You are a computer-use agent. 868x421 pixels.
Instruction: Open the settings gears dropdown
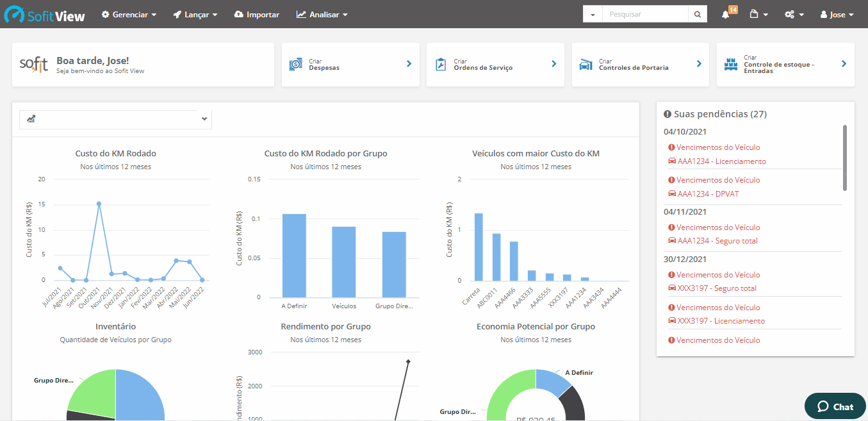[x=794, y=14]
